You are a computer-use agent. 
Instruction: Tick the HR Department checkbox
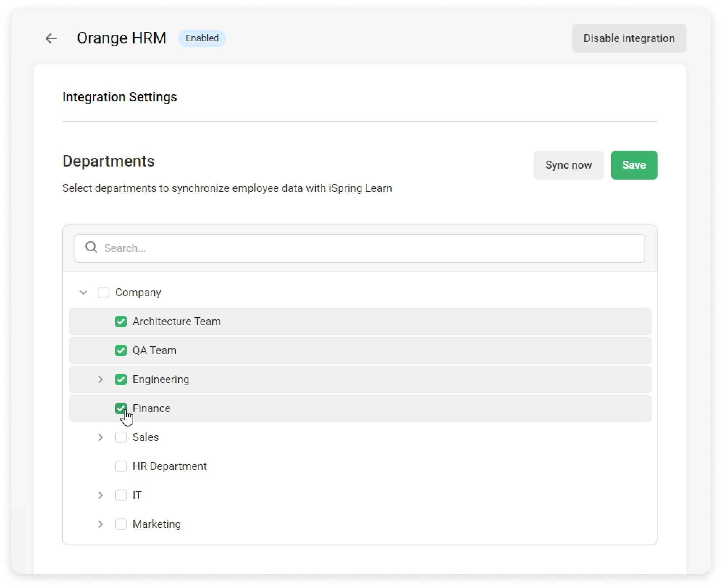pos(121,466)
